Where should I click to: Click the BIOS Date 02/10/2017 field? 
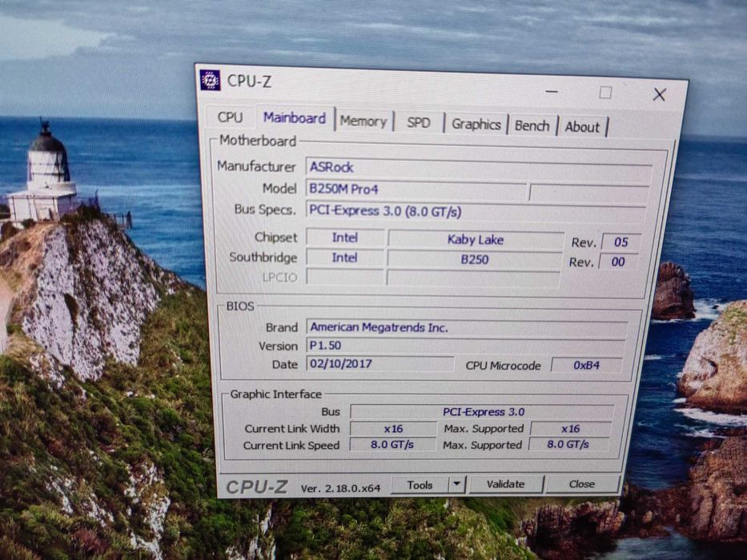click(x=380, y=364)
